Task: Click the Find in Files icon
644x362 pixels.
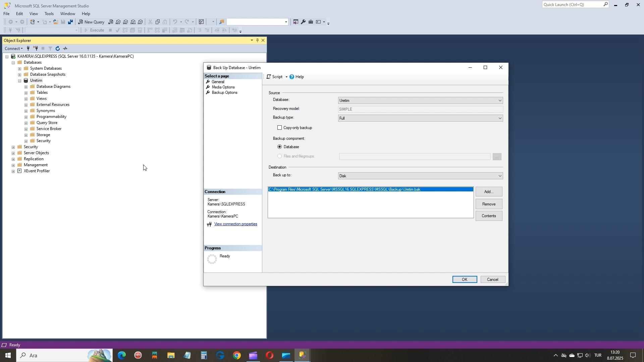Action: [221, 22]
